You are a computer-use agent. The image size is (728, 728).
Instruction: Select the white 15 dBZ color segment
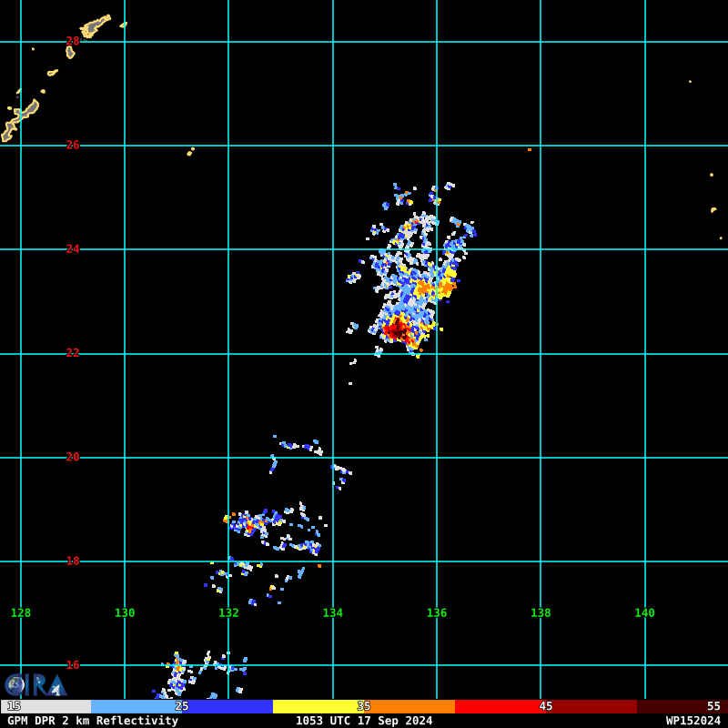pyautogui.click(x=46, y=706)
